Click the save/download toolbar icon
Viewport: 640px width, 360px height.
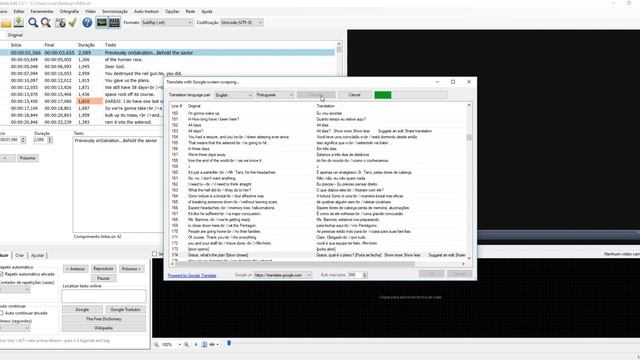pyautogui.click(x=18, y=22)
